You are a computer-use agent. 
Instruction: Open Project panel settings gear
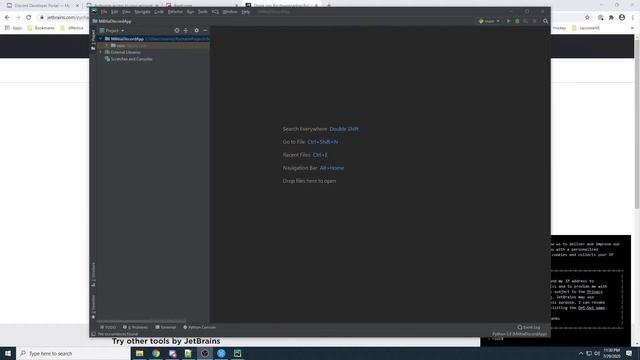point(196,30)
